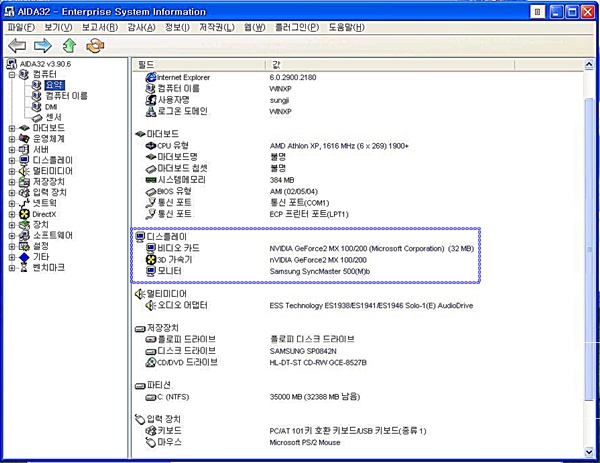The height and width of the screenshot is (463, 600).
Task: Click the vertical scrollbar thumb
Action: tap(589, 249)
